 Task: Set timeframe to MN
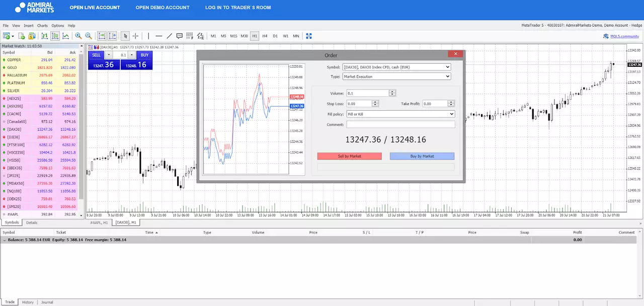pyautogui.click(x=296, y=36)
